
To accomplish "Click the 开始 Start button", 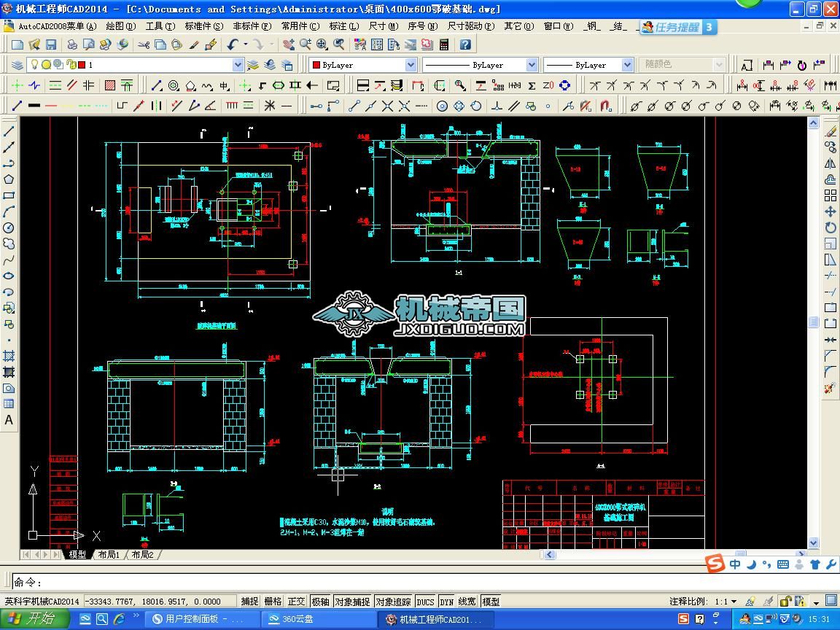I will 33,619.
